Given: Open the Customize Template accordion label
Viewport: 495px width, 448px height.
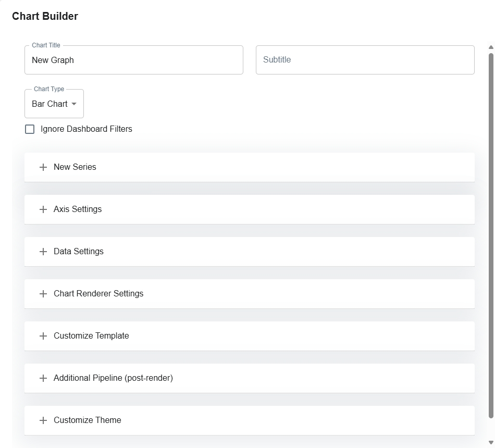Looking at the screenshot, I should click(x=91, y=336).
